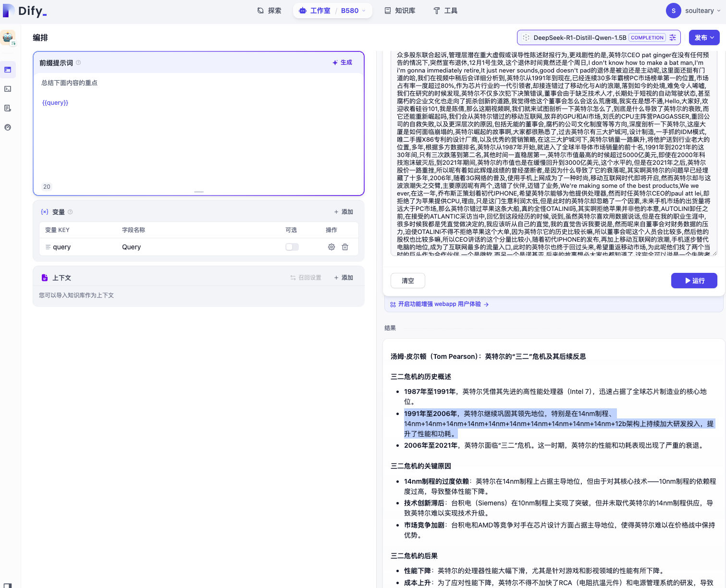
Task: Open model parameter settings sliders icon
Action: point(673,37)
